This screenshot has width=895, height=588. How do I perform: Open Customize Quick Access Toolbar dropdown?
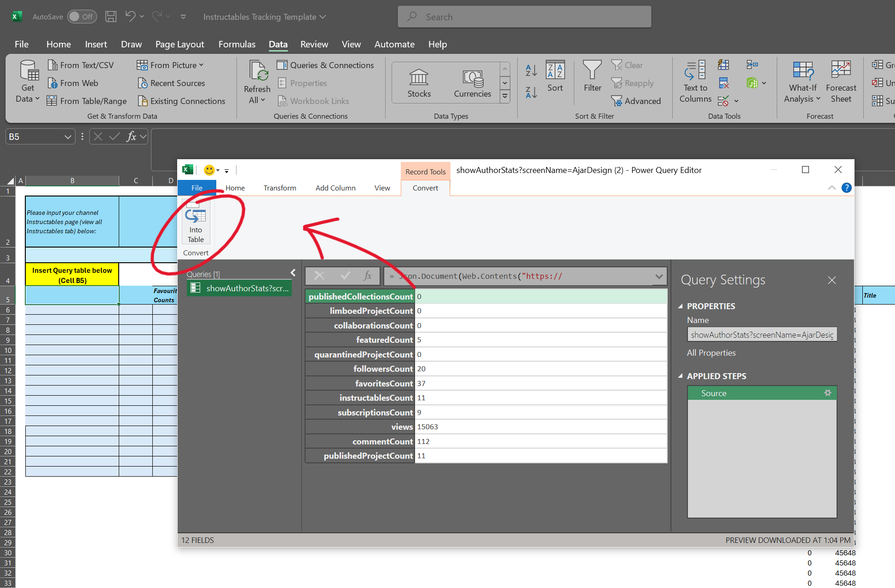pyautogui.click(x=183, y=17)
